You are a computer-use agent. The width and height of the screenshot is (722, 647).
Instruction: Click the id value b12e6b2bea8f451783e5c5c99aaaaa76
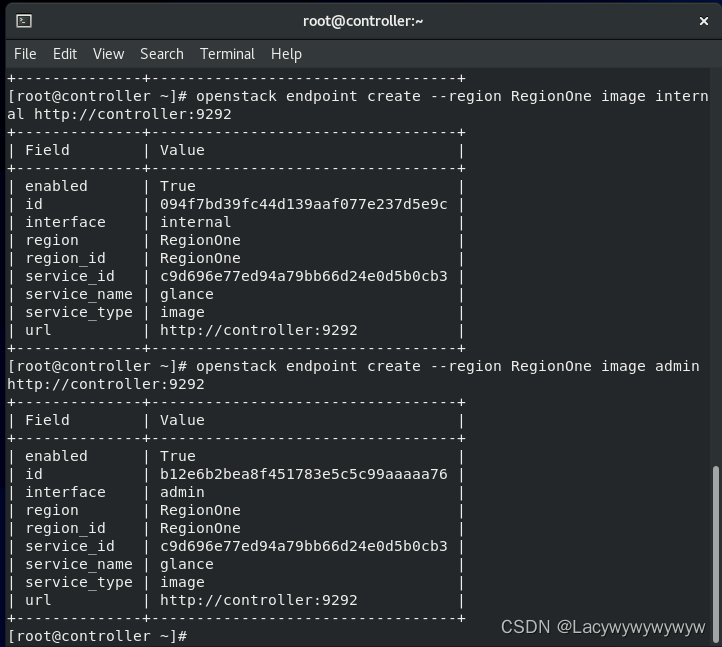[303, 474]
